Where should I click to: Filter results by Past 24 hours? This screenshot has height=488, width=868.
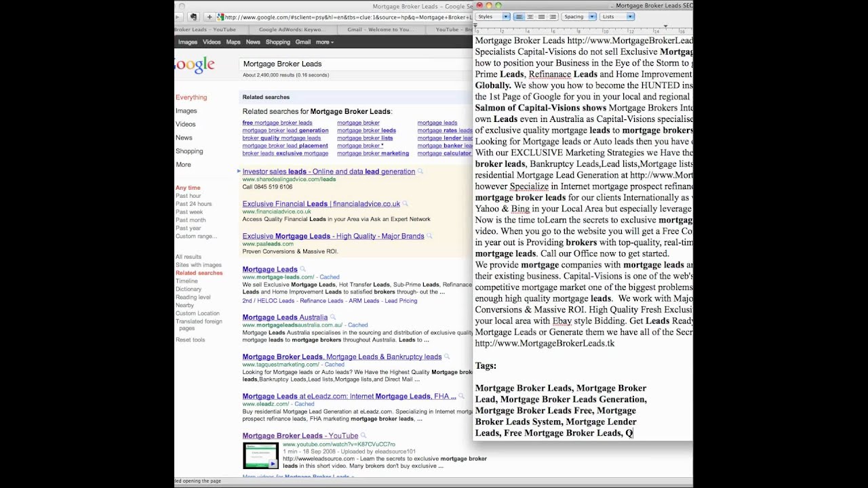pos(193,204)
